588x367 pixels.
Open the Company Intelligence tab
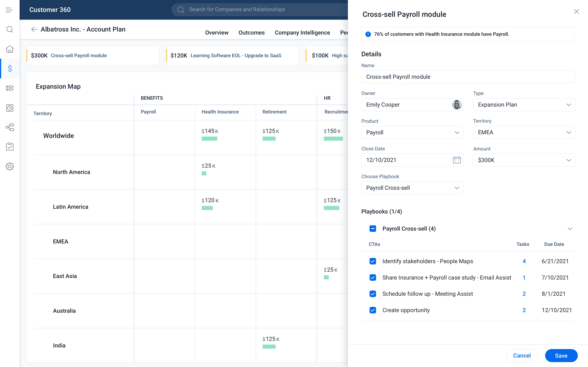[302, 33]
